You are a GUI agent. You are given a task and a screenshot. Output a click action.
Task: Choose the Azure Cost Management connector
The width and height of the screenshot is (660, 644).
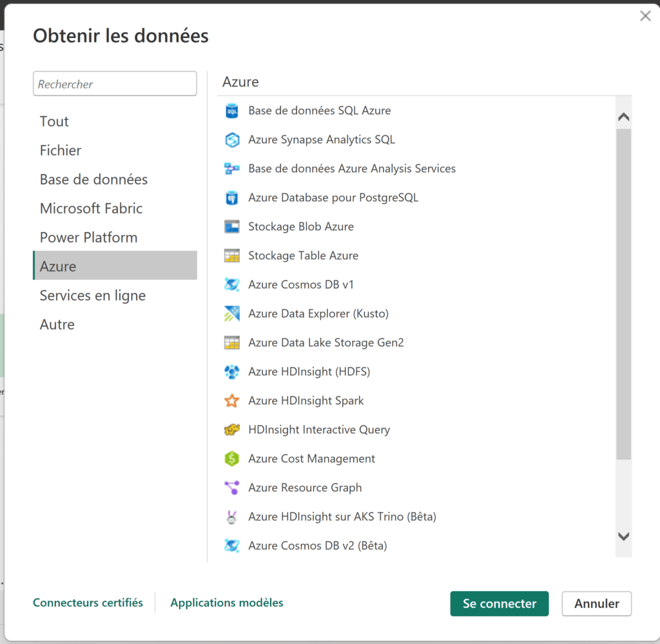[x=311, y=458]
